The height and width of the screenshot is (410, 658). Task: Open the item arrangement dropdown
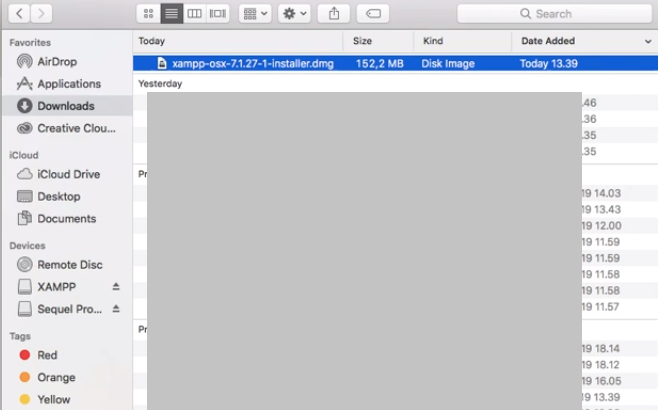pos(255,14)
